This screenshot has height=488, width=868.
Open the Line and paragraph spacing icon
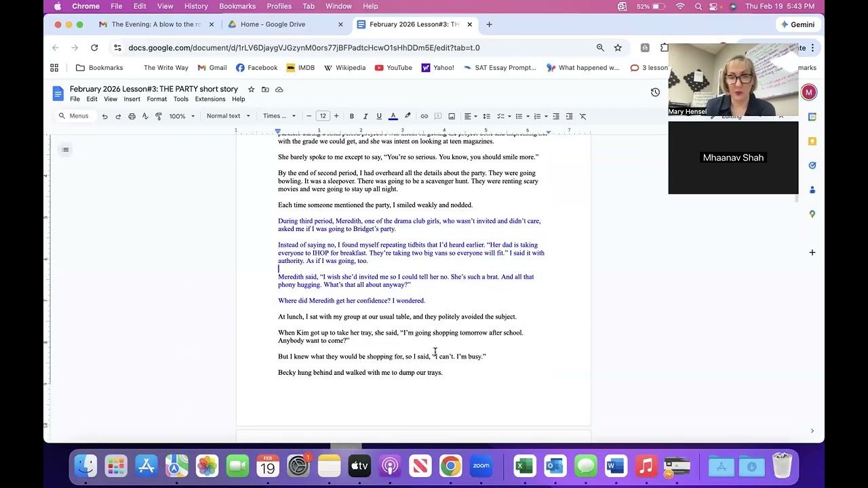[487, 116]
